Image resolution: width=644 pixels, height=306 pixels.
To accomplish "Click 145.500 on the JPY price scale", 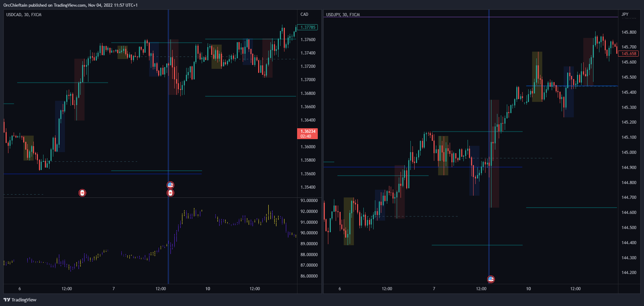I will pyautogui.click(x=629, y=77).
